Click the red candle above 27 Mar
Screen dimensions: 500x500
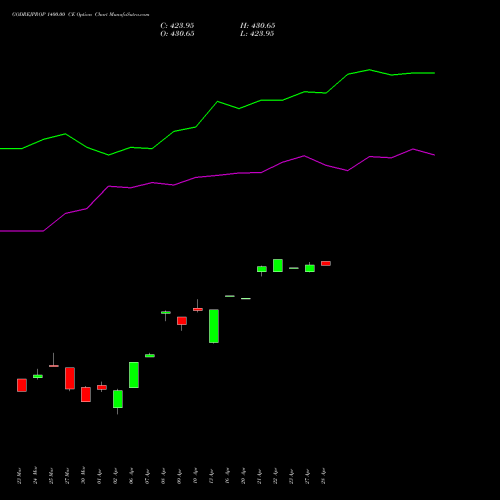click(70, 378)
